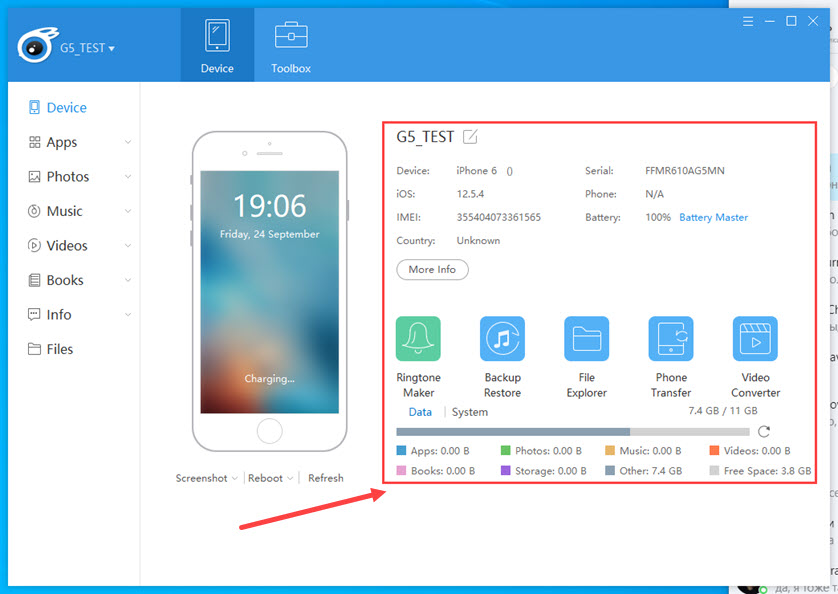Click the More Info button
This screenshot has height=594, width=838.
432,269
